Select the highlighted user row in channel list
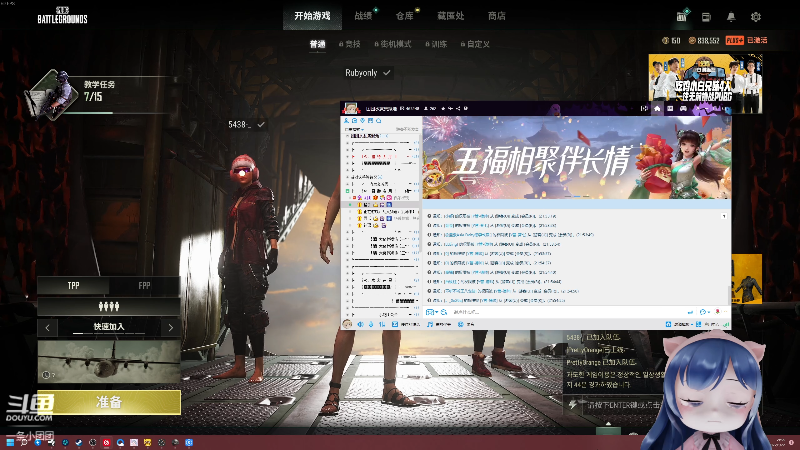This screenshot has height=450, width=800. click(380, 205)
